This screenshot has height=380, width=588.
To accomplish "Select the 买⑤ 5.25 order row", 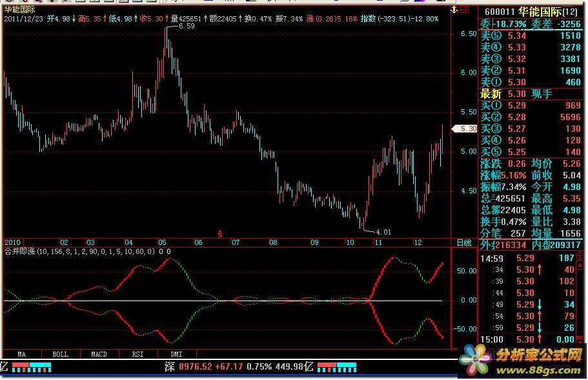I will 531,152.
